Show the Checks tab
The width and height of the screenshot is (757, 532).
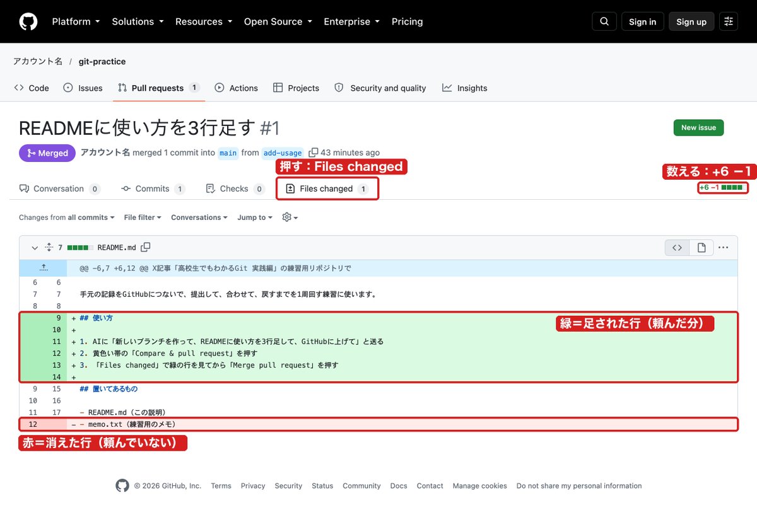(235, 188)
